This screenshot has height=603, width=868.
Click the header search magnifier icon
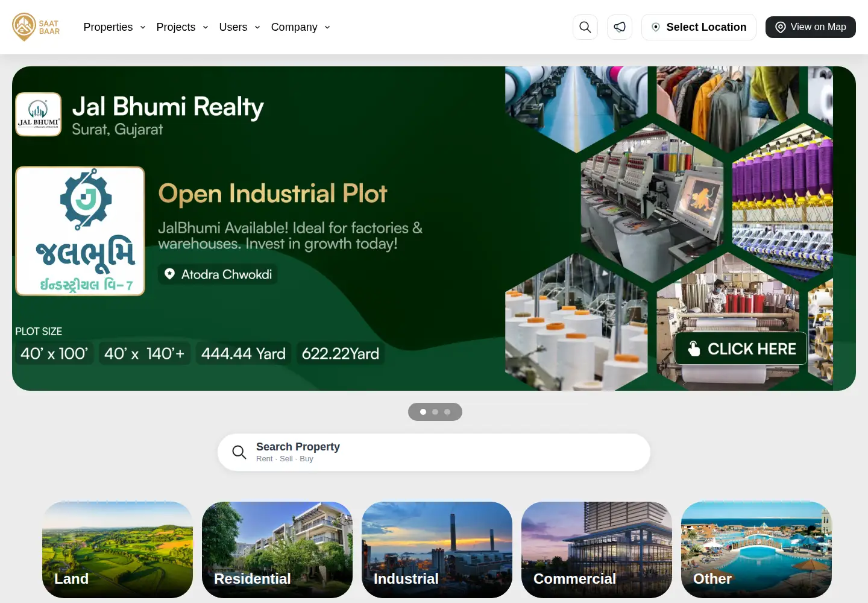(585, 27)
